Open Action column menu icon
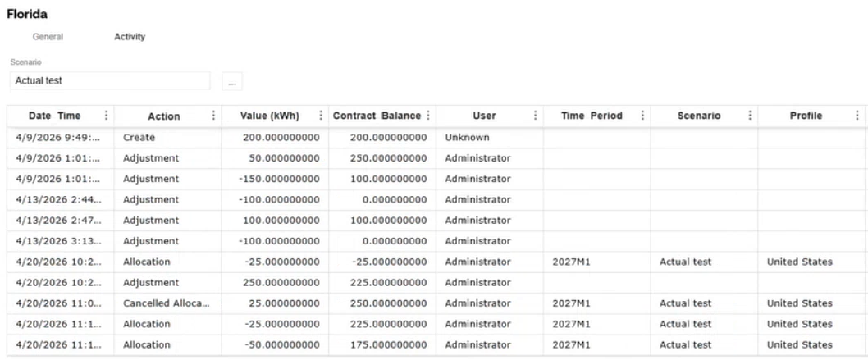This screenshot has width=868, height=360. pos(213,116)
